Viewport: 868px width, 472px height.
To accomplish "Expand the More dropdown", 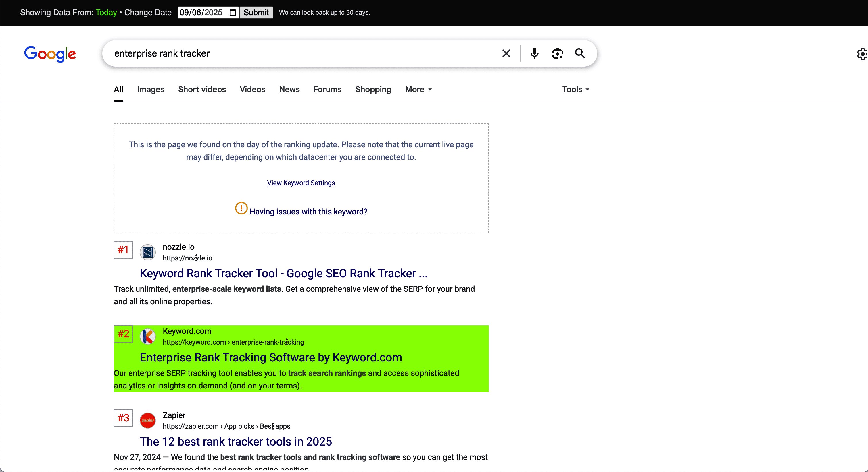I will pos(418,90).
